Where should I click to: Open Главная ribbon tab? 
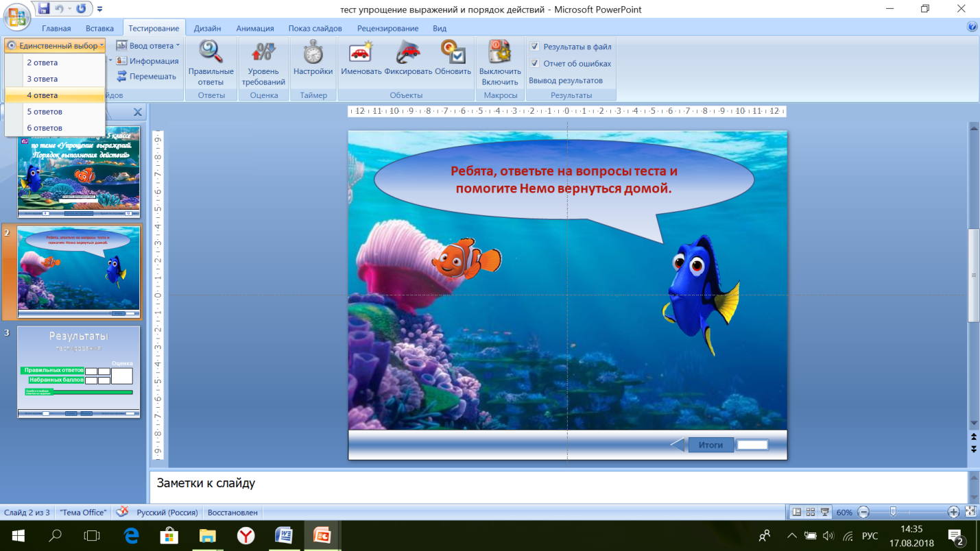(56, 28)
